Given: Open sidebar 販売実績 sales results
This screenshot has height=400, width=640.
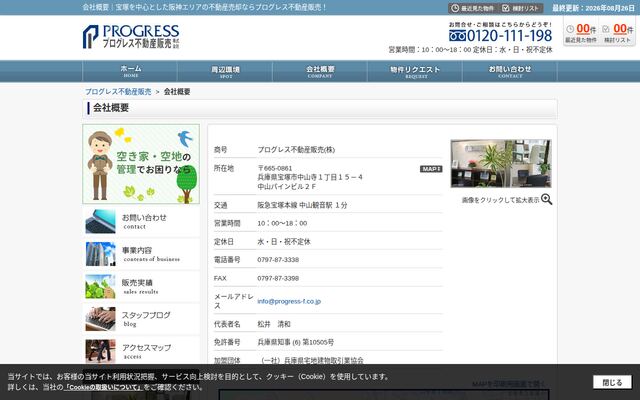Looking at the screenshot, I should pyautogui.click(x=141, y=287).
